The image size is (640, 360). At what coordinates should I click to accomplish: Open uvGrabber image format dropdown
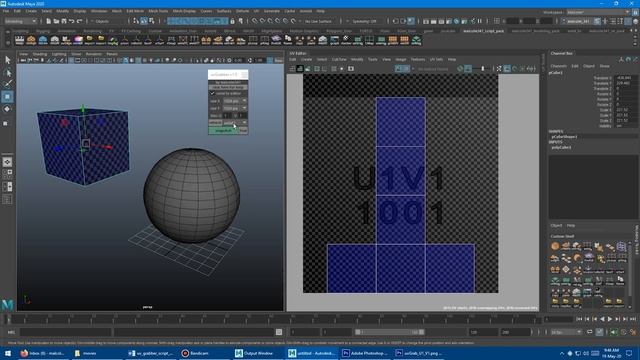[235, 122]
